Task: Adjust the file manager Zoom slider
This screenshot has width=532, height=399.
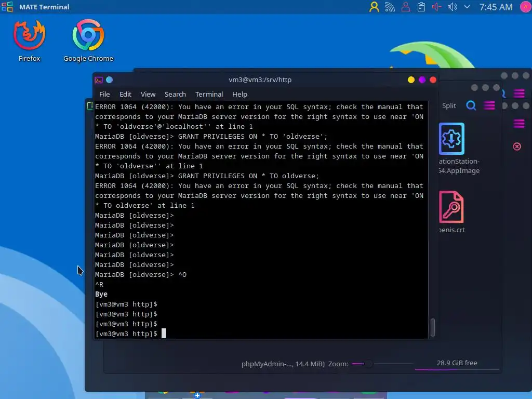Action: coord(382,364)
